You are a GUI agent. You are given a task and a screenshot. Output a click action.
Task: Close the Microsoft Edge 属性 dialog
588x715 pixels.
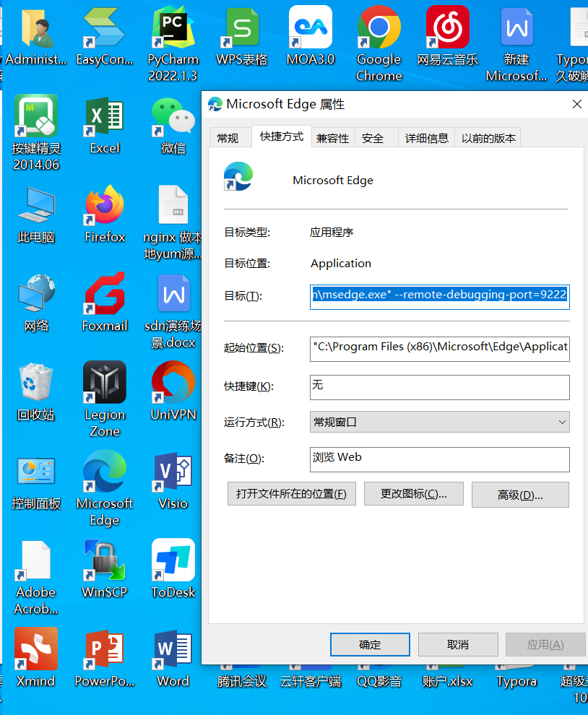[x=577, y=105]
